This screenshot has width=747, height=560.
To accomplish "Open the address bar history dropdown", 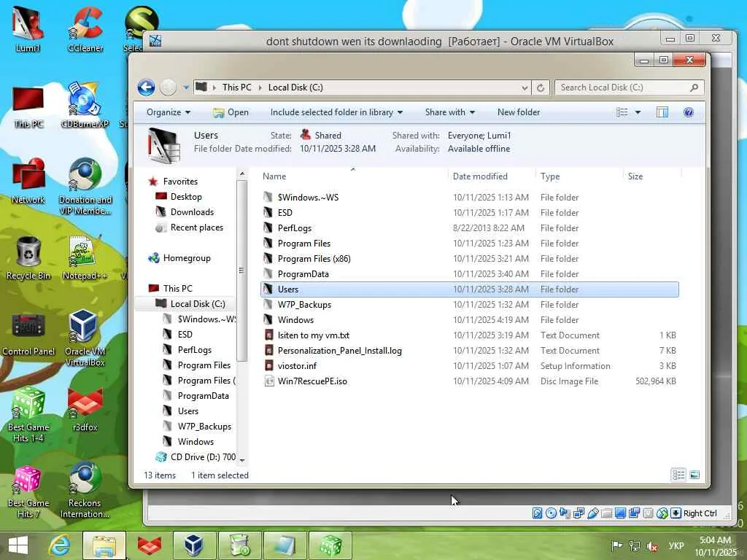I will click(524, 87).
